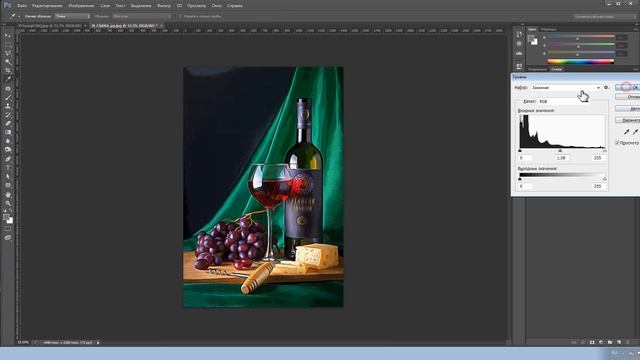The height and width of the screenshot is (360, 640).
Task: Select the Horizontal Type tool
Action: pos(8,168)
